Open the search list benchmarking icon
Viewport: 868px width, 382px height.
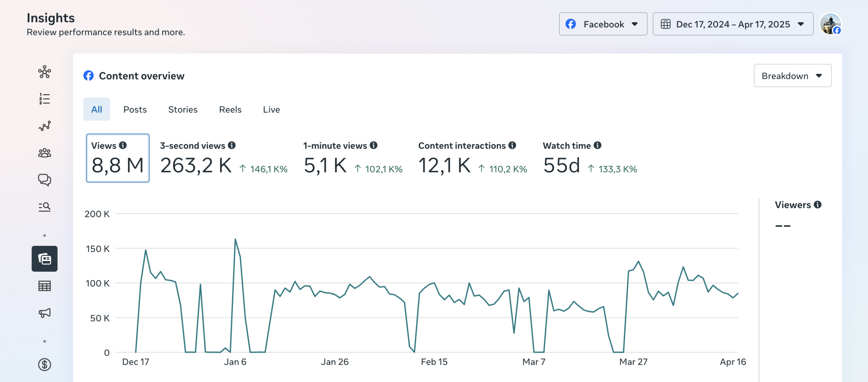(44, 207)
